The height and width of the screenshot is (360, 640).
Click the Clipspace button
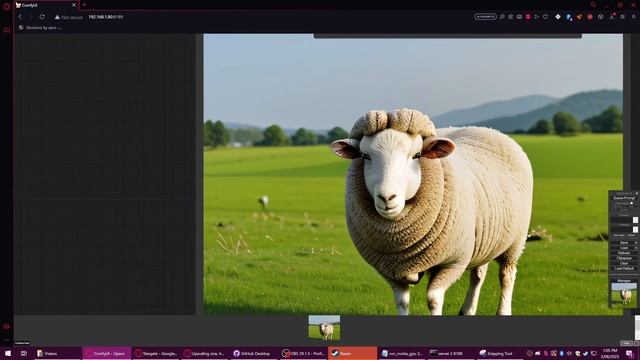[624, 258]
